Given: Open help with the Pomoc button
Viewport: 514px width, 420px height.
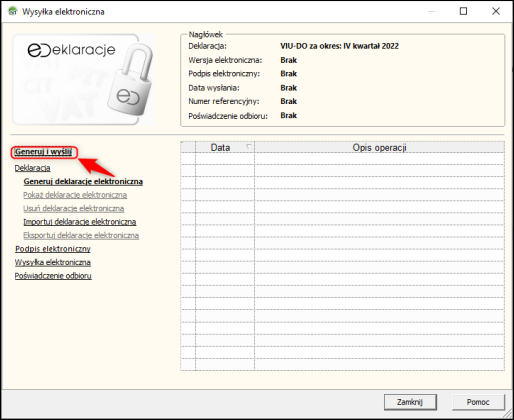Looking at the screenshot, I should 478,402.
